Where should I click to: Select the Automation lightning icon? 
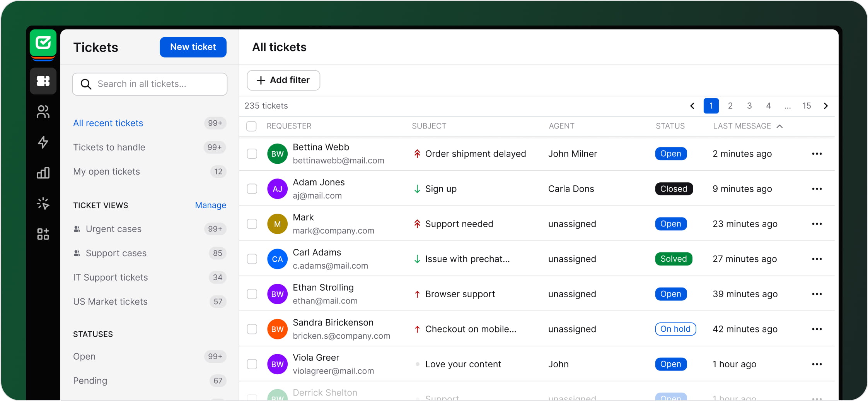point(43,142)
